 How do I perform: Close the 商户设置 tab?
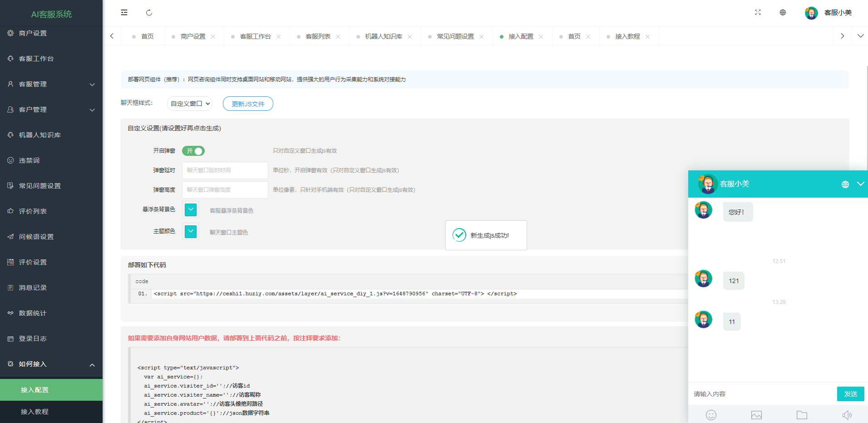click(213, 37)
